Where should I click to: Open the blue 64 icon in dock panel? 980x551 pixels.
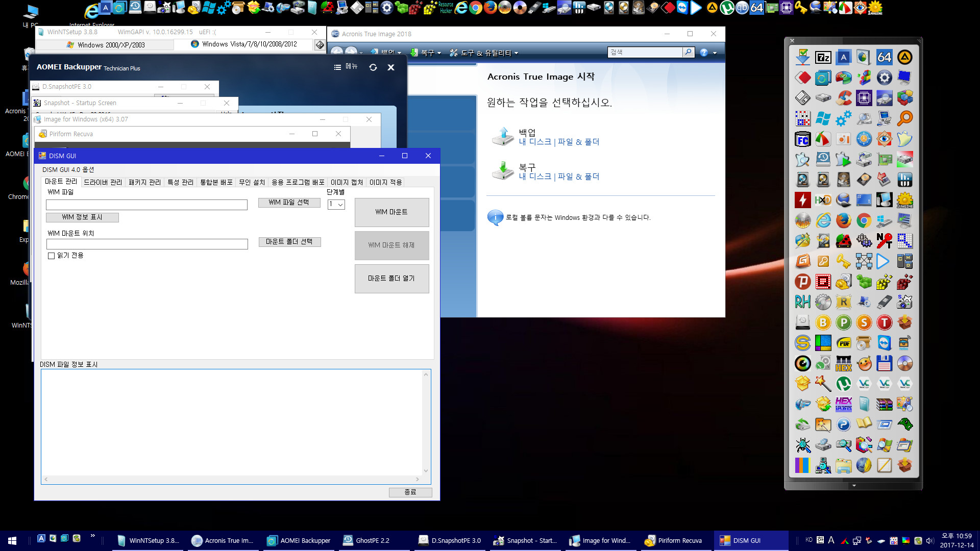[884, 57]
